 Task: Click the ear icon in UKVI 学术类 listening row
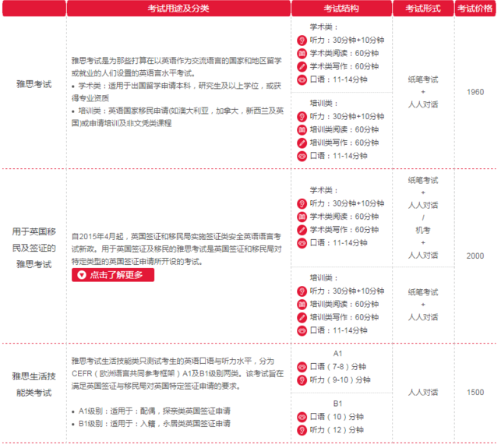302,203
